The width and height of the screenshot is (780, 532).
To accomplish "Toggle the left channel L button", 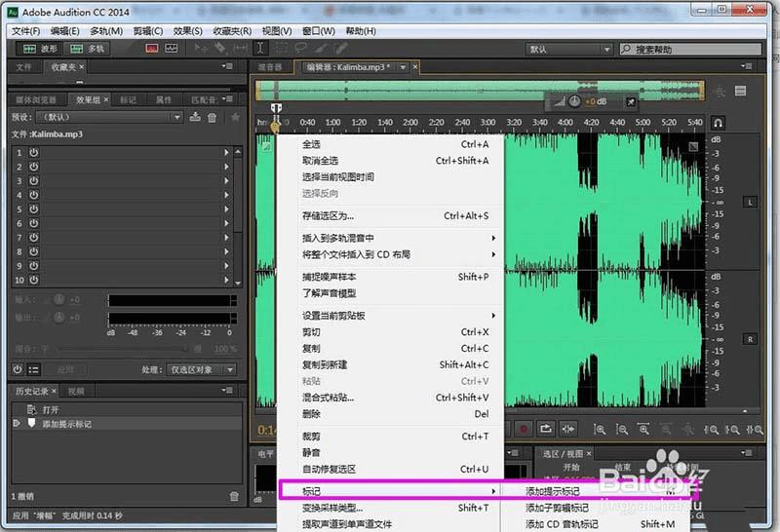I will pos(750,202).
